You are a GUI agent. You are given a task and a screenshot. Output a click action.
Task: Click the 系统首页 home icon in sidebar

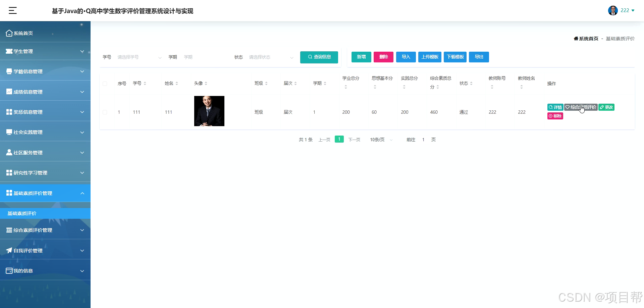click(x=9, y=33)
